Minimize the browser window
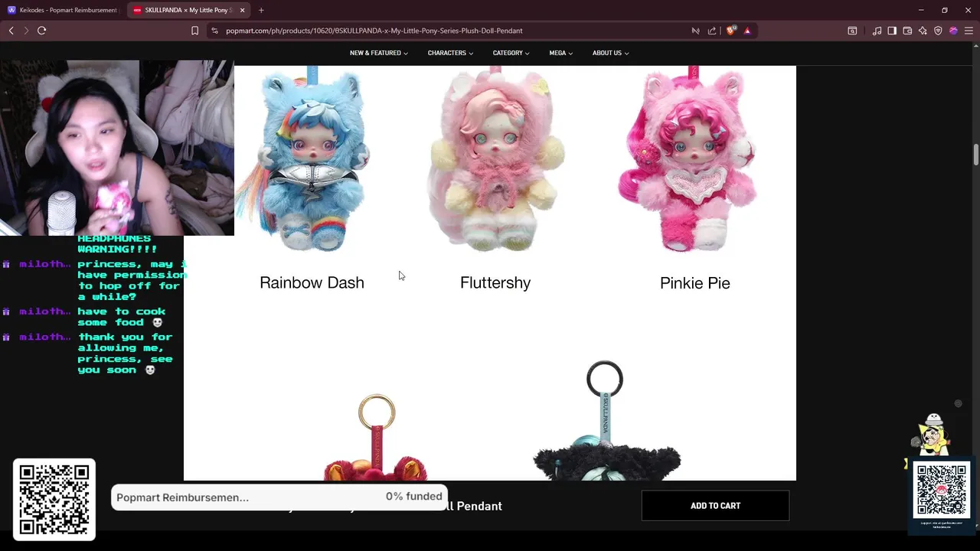 coord(921,10)
